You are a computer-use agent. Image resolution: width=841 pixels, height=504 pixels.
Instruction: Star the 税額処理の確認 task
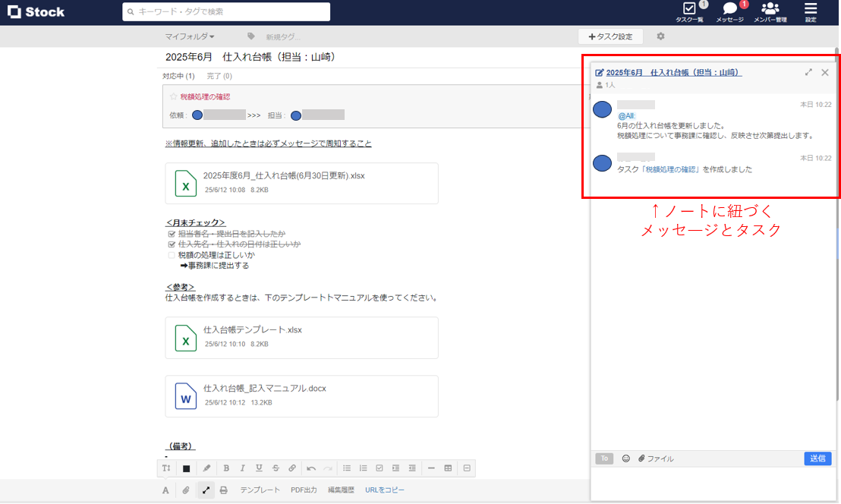pyautogui.click(x=172, y=95)
